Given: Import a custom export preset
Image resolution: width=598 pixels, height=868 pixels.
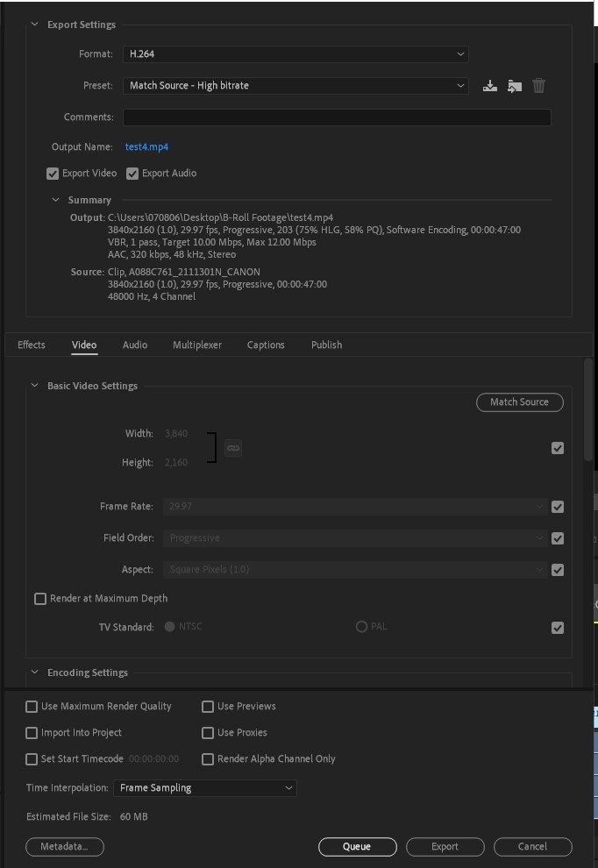Looking at the screenshot, I should pyautogui.click(x=515, y=85).
